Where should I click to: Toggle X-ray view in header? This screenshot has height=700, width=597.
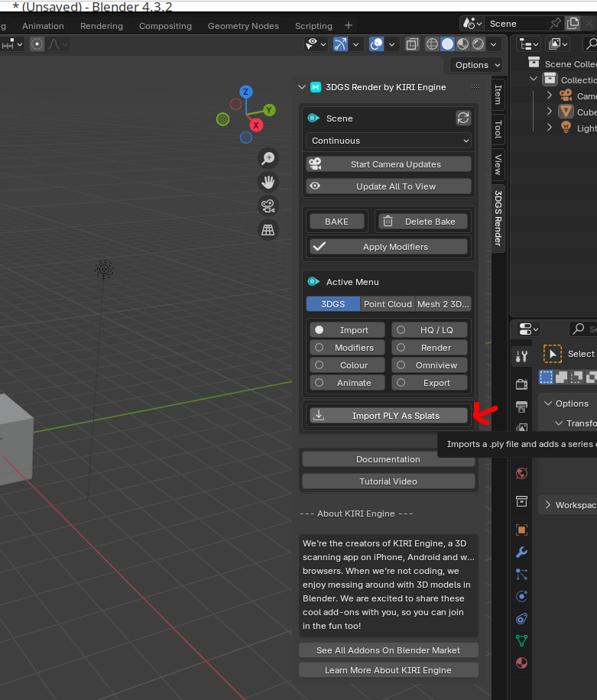pyautogui.click(x=412, y=44)
